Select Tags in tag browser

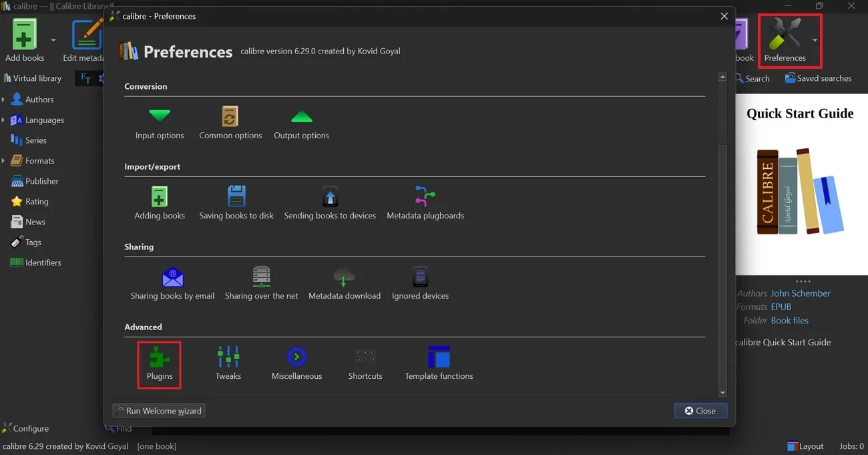[26, 243]
